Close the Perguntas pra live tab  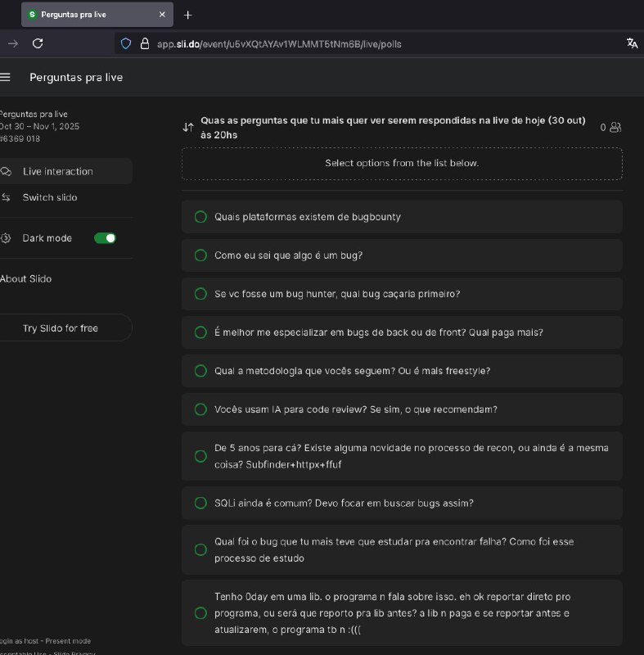click(x=162, y=15)
